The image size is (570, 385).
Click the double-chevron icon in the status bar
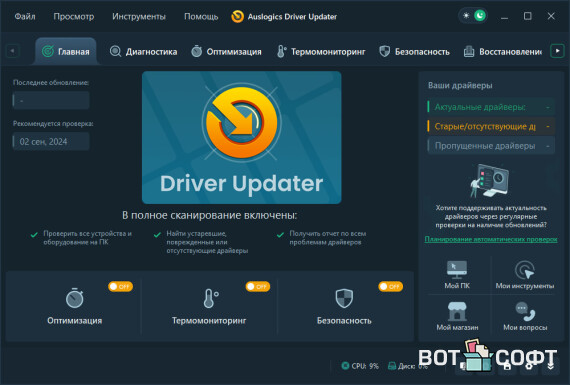[x=551, y=365]
